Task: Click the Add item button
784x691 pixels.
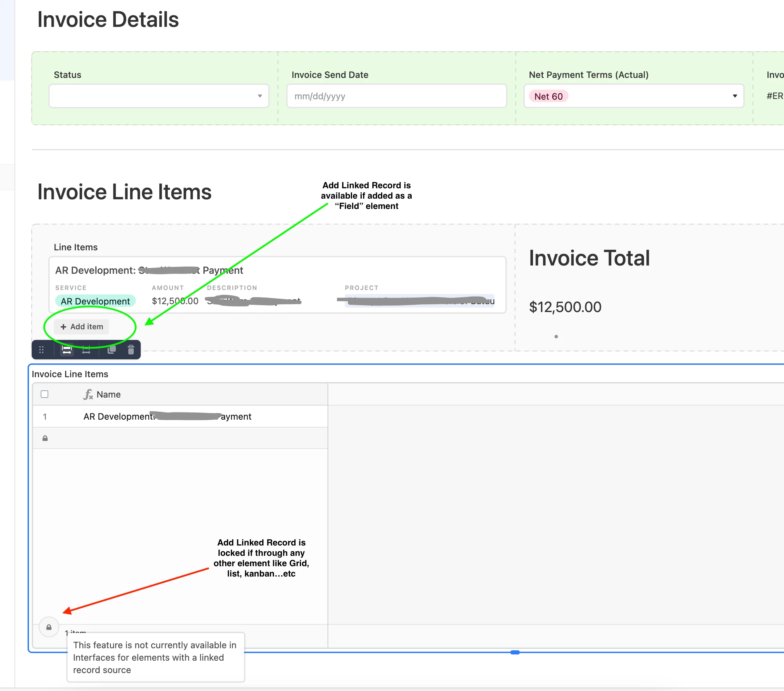Action: 82,327
